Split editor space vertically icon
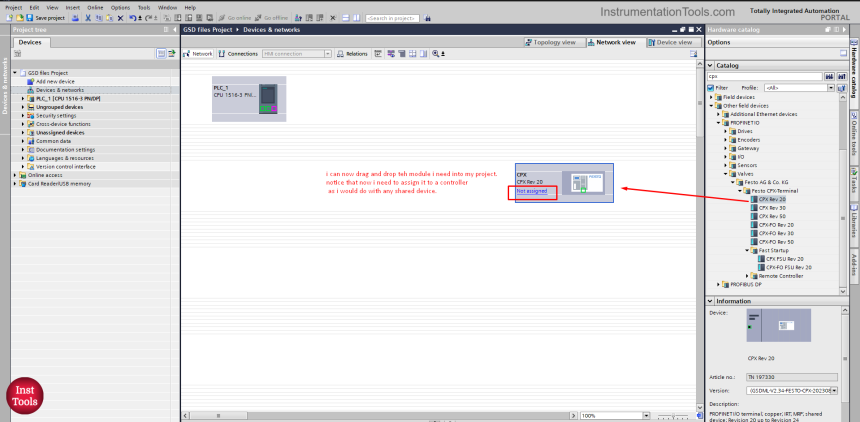The width and height of the screenshot is (860, 422). (x=357, y=18)
